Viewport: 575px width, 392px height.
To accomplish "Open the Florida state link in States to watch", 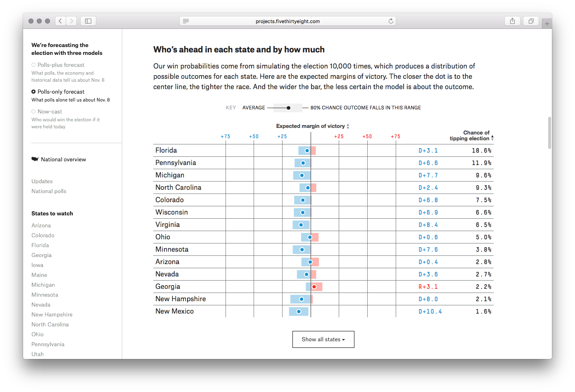I will point(40,245).
